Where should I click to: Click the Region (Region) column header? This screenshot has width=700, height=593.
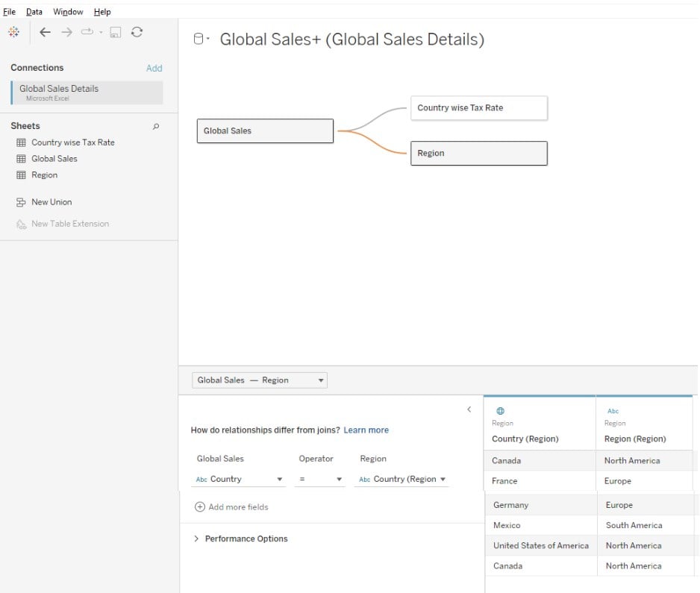635,439
